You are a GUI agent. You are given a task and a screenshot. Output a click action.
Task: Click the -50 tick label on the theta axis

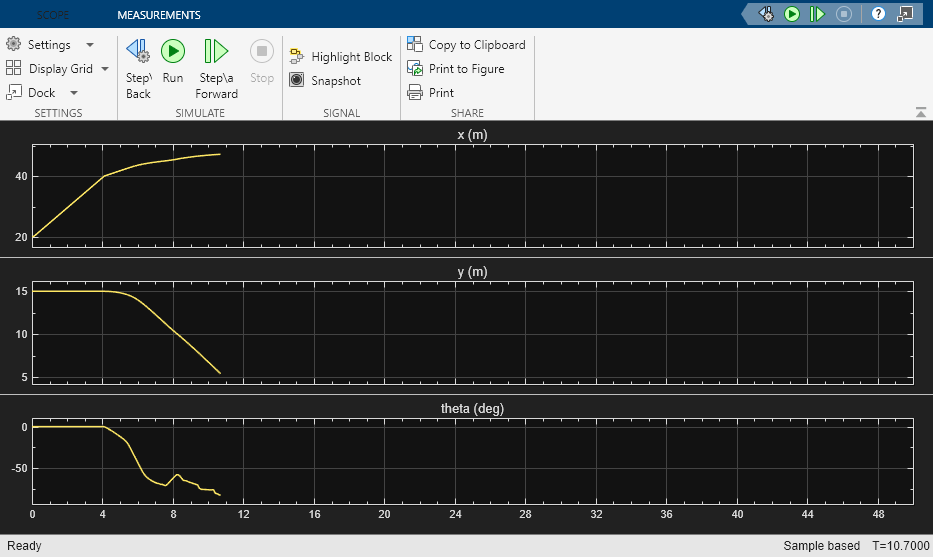20,468
